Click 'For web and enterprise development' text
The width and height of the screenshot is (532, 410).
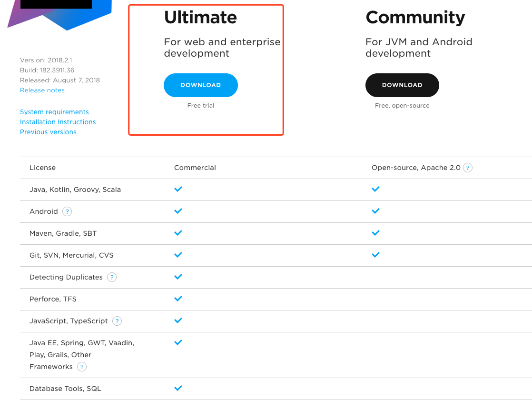222,48
